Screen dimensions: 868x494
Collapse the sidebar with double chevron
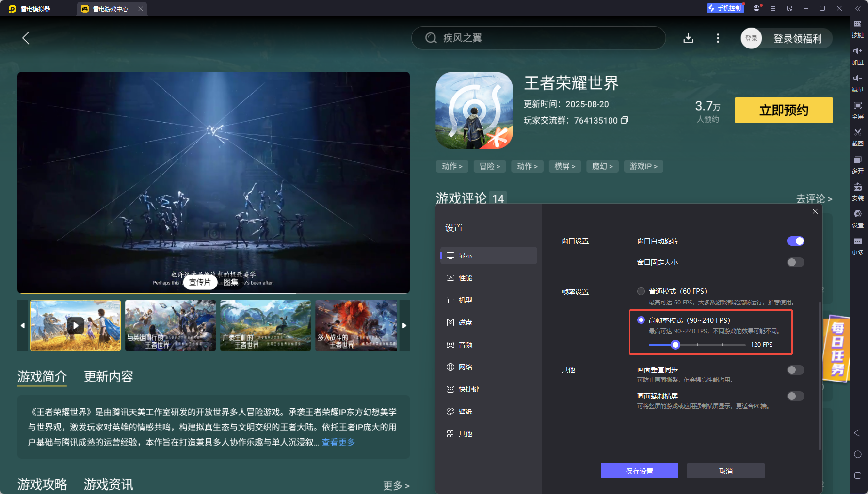point(857,8)
